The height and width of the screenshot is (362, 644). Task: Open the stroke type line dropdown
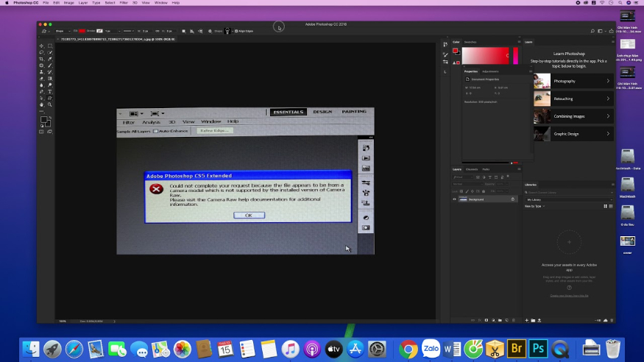(x=129, y=31)
